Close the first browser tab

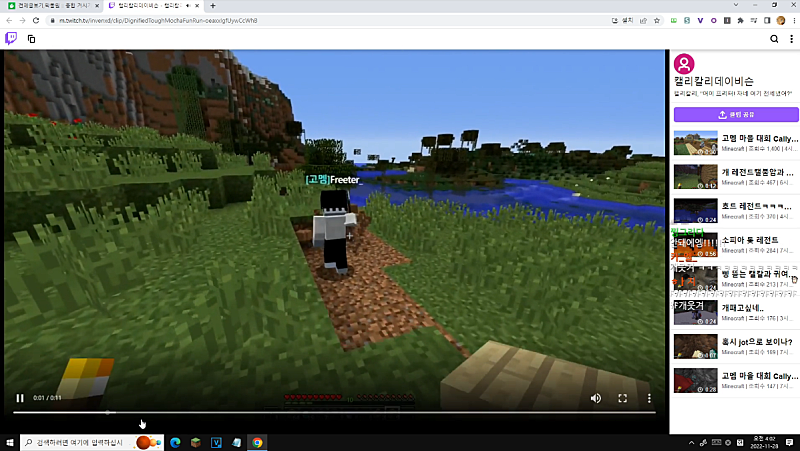pyautogui.click(x=97, y=6)
